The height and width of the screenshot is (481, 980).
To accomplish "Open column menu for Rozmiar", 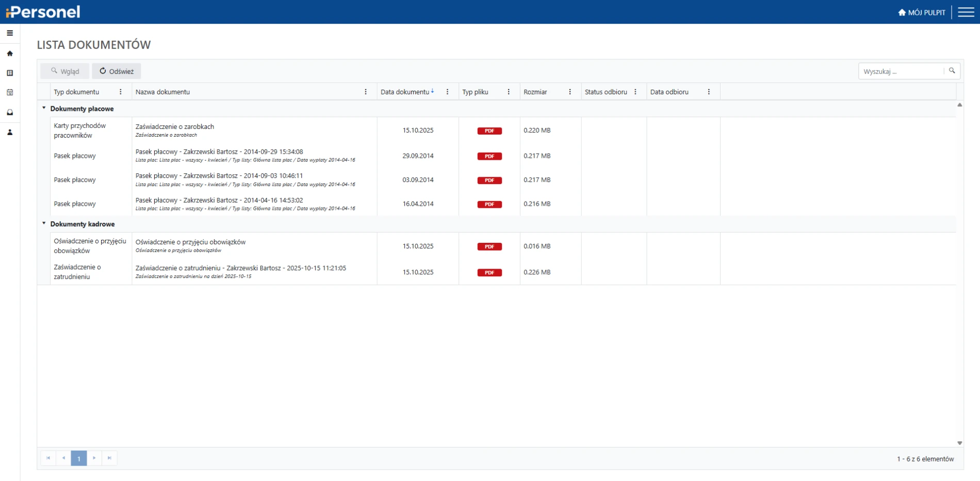I will coord(570,92).
